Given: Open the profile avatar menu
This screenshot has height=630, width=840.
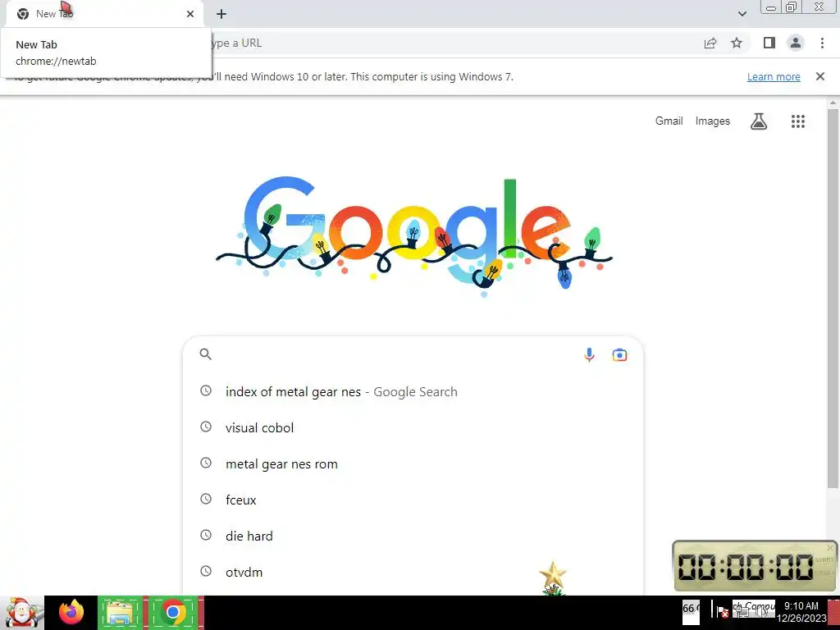Looking at the screenshot, I should coord(796,43).
